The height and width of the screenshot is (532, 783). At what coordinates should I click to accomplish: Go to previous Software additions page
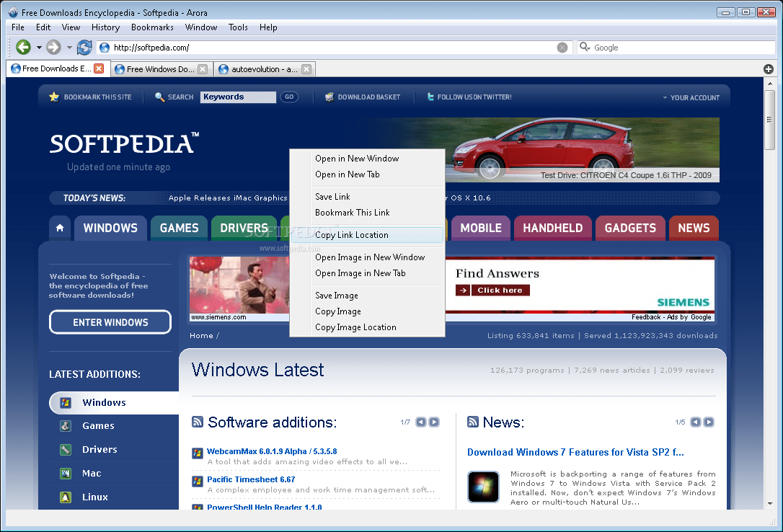tap(421, 422)
